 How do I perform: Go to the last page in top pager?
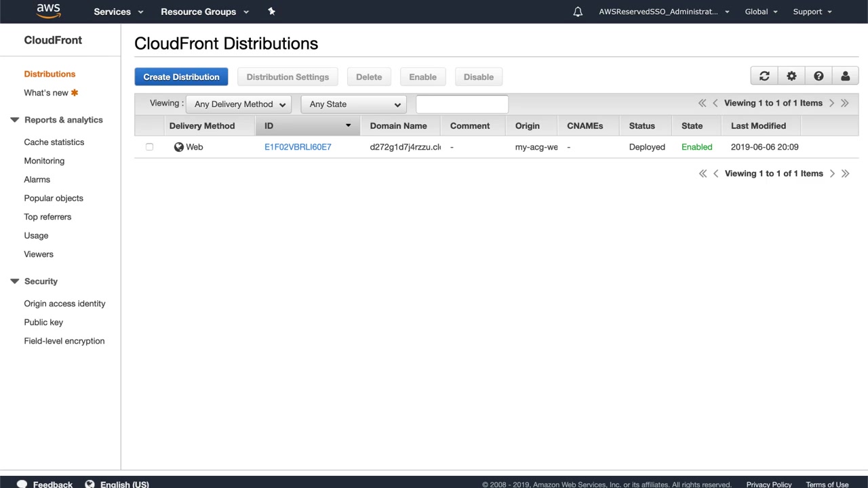(844, 103)
